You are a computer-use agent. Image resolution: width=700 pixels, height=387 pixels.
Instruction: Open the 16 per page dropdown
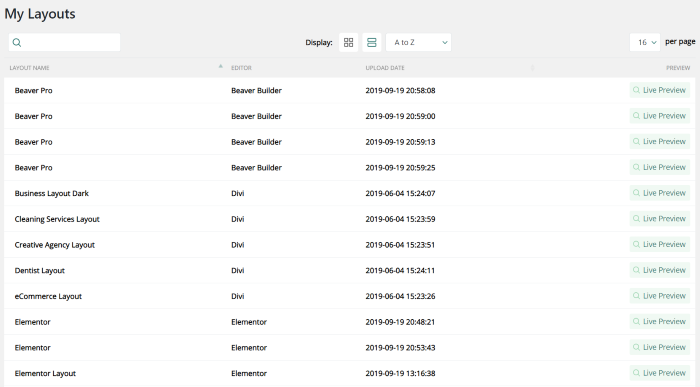645,42
